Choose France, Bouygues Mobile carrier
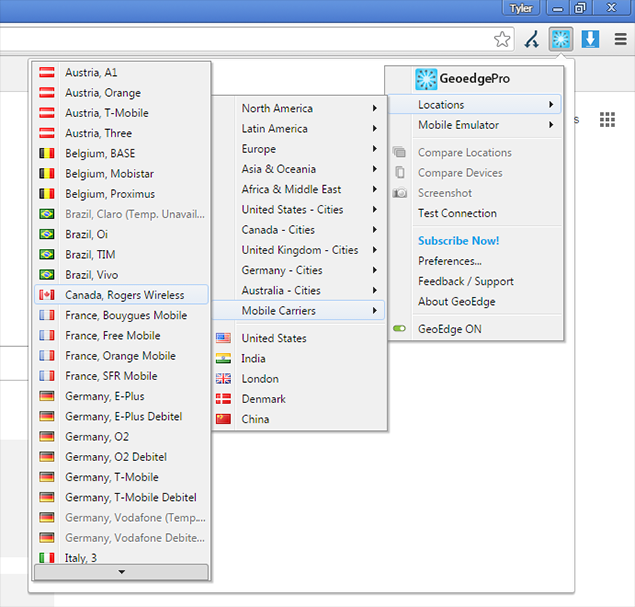 pos(121,315)
